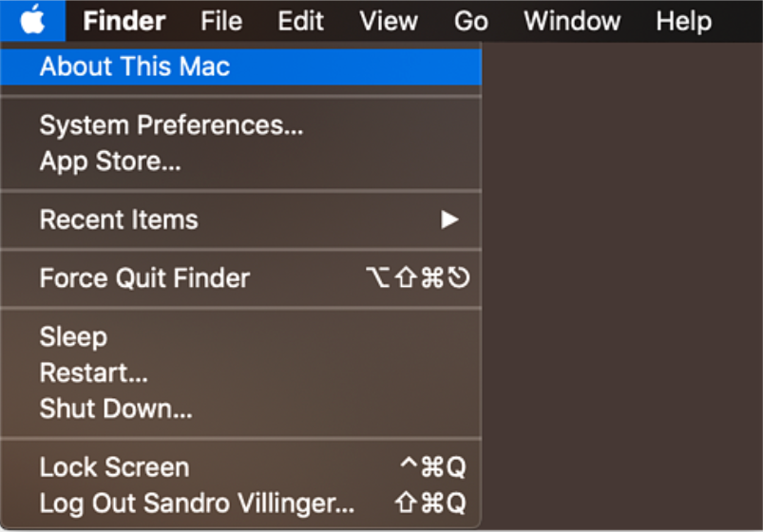Select Lock Screen

coord(114,467)
